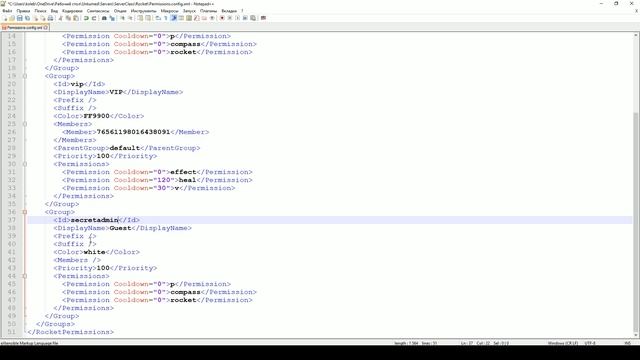Collapse the Group block at line 36

[24, 212]
